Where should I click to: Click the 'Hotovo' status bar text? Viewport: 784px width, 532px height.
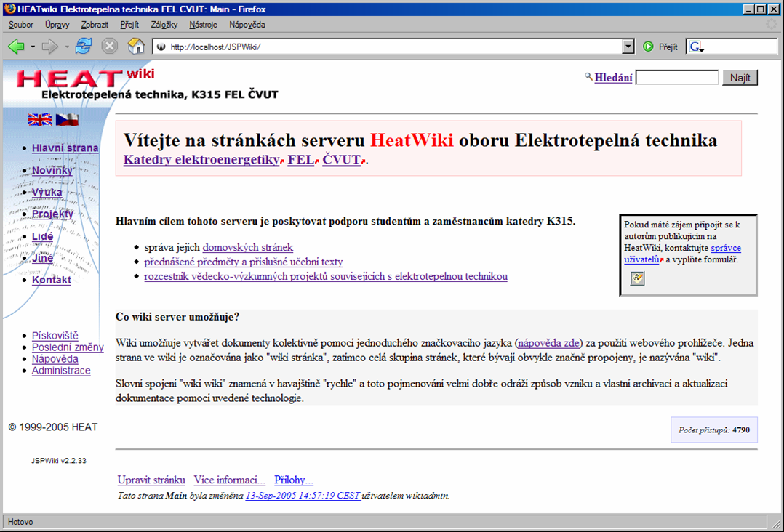tap(20, 522)
